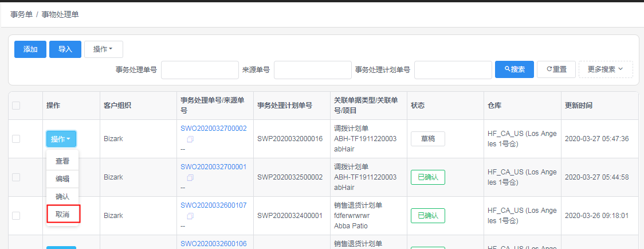Focus the 来源单号 input field
The image size is (644, 249).
coord(313,69)
